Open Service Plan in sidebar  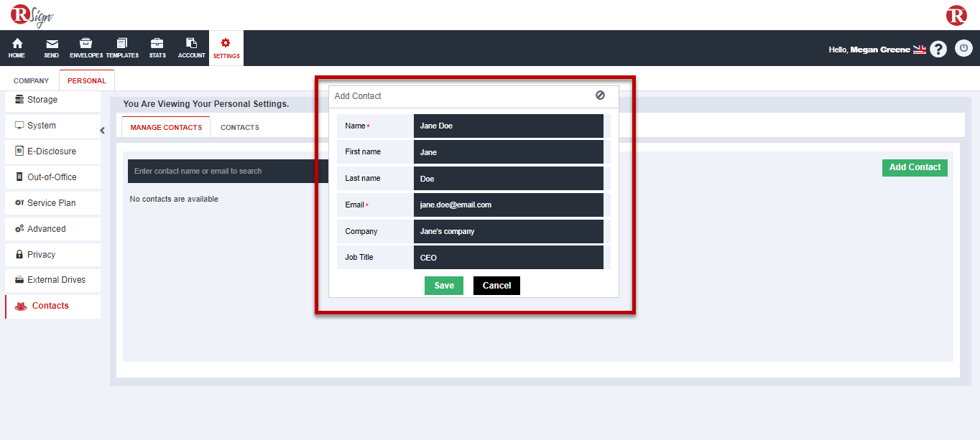click(53, 203)
